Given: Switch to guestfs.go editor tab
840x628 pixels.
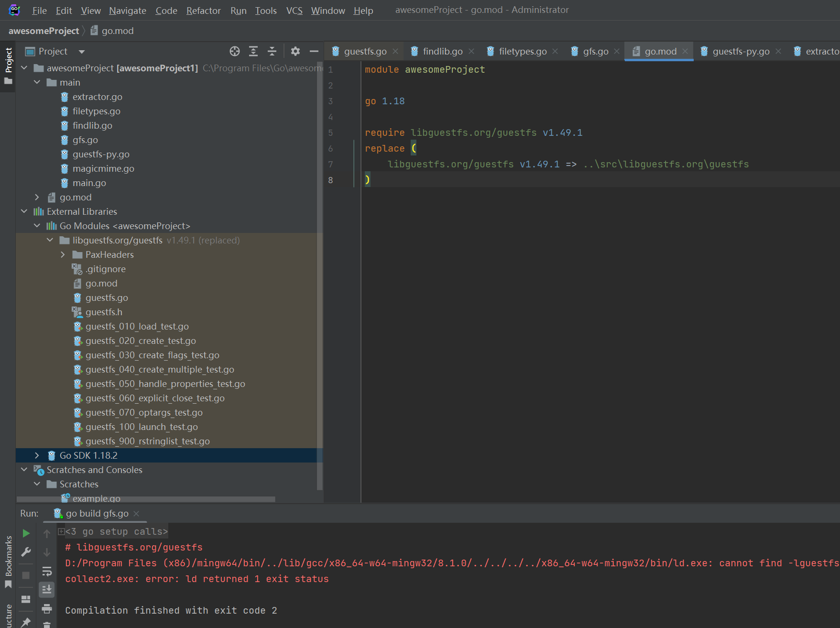Looking at the screenshot, I should point(365,51).
